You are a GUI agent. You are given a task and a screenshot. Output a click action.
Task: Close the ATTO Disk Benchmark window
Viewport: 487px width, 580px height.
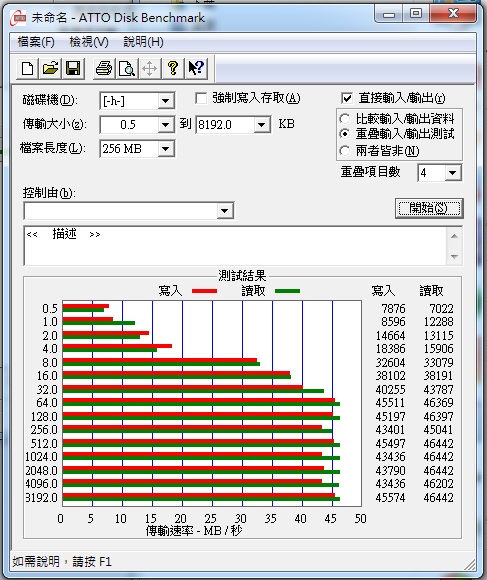pos(453,14)
